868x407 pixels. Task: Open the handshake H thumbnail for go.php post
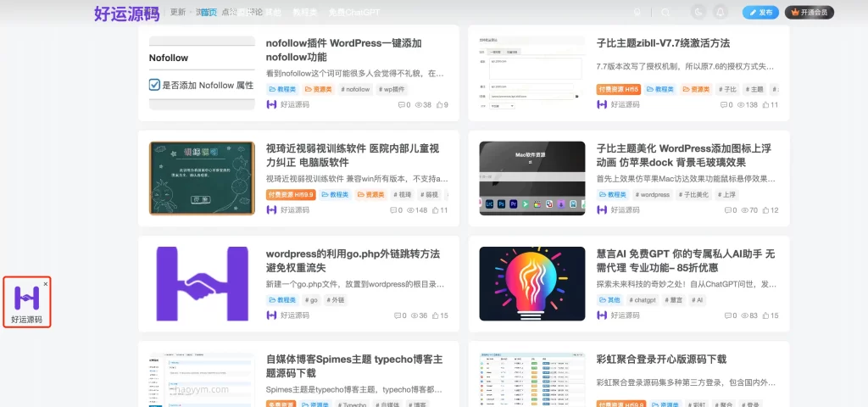pos(201,283)
